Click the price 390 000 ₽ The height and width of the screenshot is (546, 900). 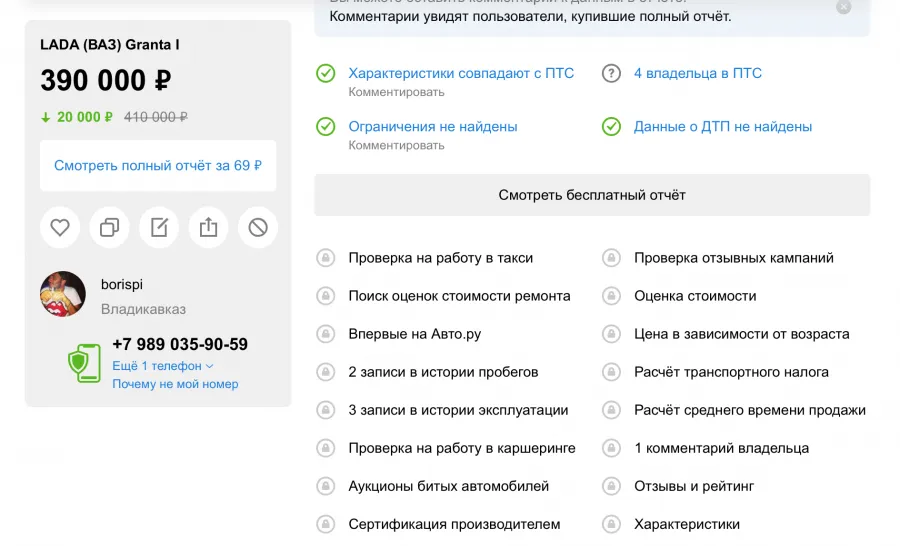[x=106, y=80]
